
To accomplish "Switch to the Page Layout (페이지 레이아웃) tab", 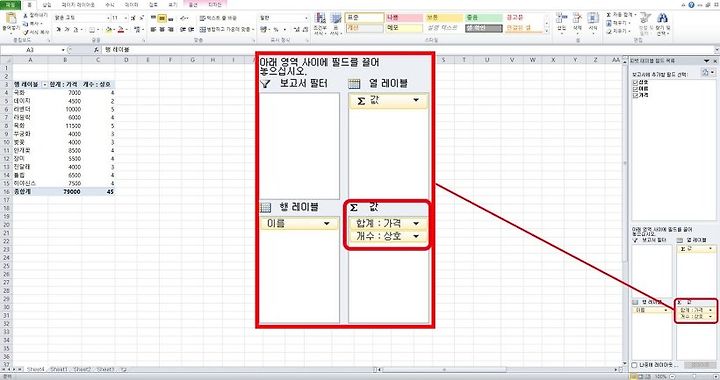I will coord(78,5).
